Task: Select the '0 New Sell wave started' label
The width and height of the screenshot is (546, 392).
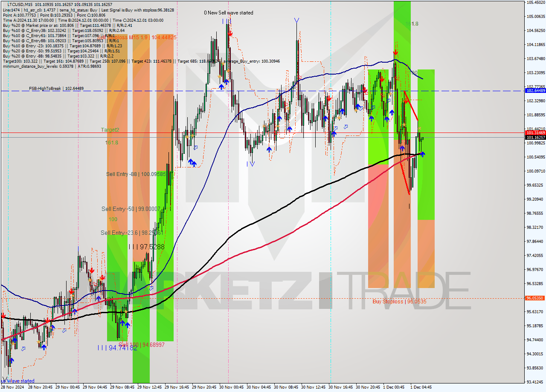Action: click(229, 13)
